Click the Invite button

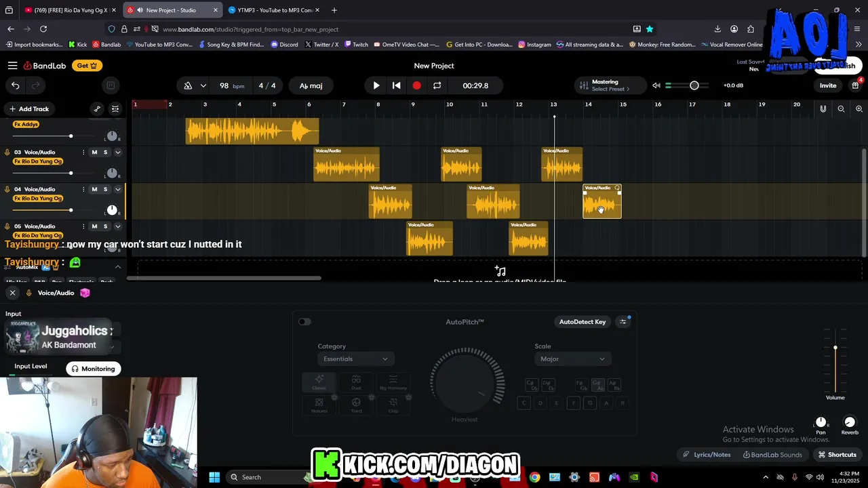point(828,85)
